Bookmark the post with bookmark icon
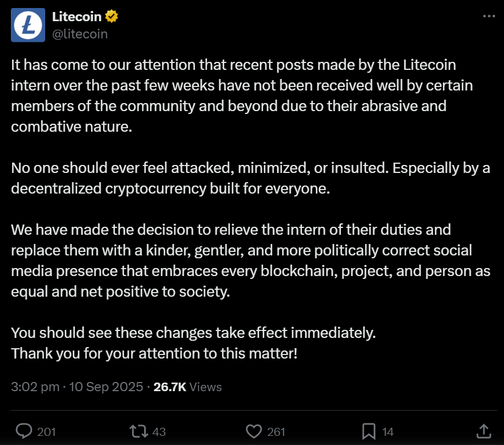 coord(368,431)
